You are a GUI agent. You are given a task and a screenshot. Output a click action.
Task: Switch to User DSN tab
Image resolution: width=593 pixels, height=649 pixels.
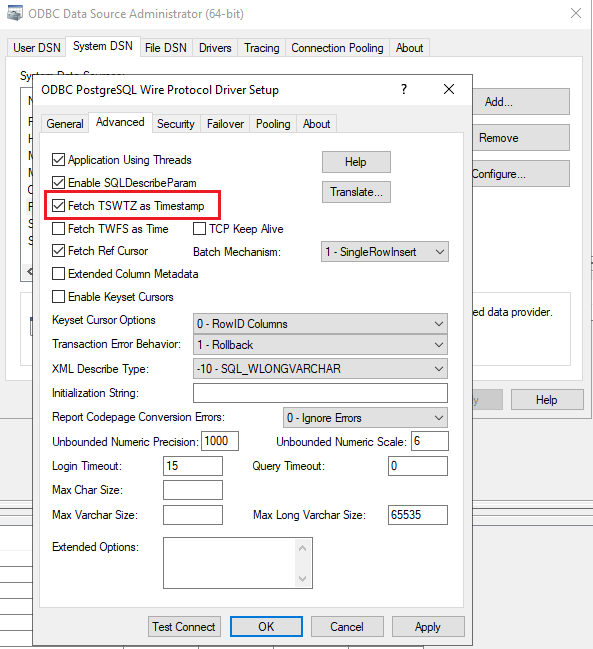[x=37, y=48]
